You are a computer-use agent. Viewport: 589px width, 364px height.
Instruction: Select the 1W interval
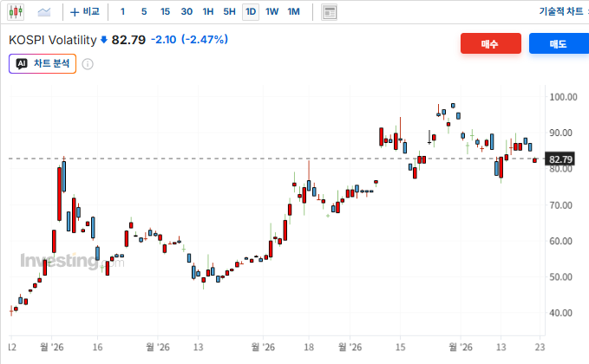pos(272,12)
